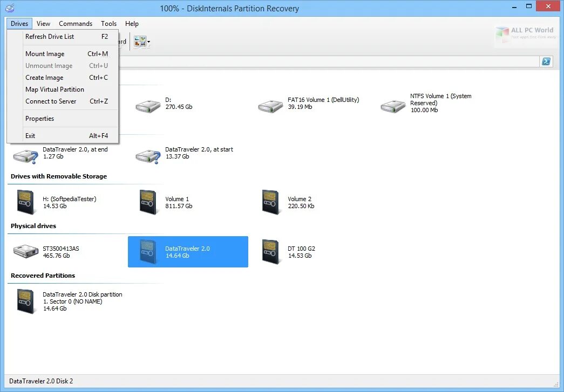This screenshot has width=564, height=392.
Task: Click '1. Sector 0 (NO NAME)' text
Action: (73, 301)
